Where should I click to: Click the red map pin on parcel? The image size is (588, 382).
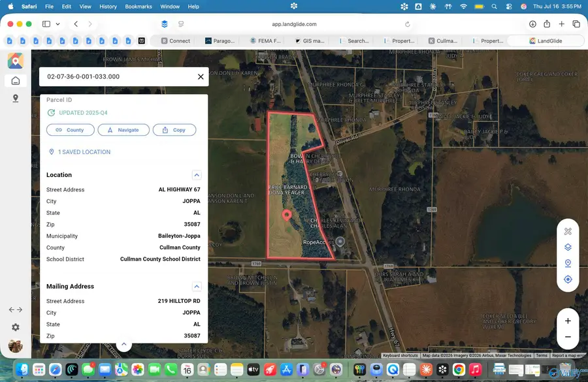click(x=287, y=215)
